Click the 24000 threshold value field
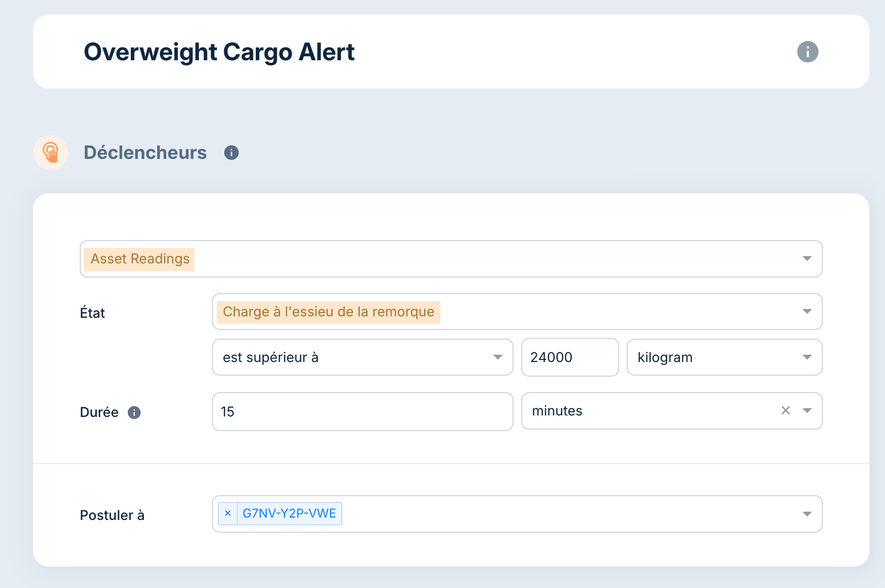The image size is (885, 588). pos(569,357)
